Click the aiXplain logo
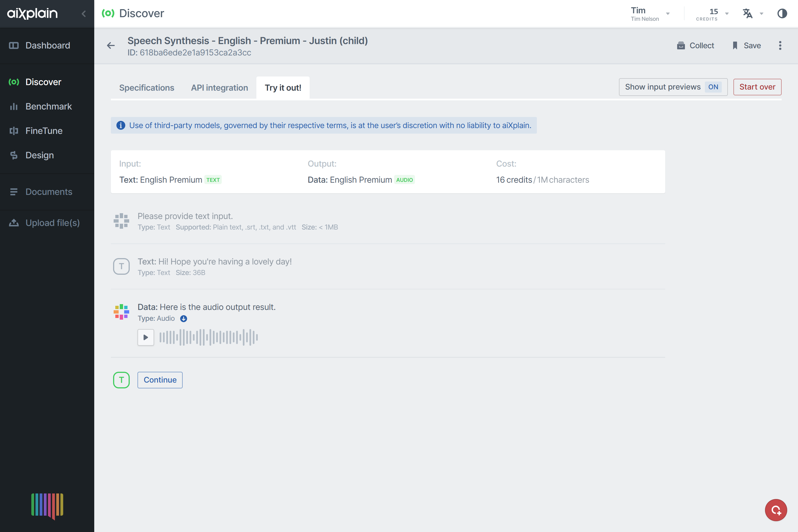 pos(32,14)
